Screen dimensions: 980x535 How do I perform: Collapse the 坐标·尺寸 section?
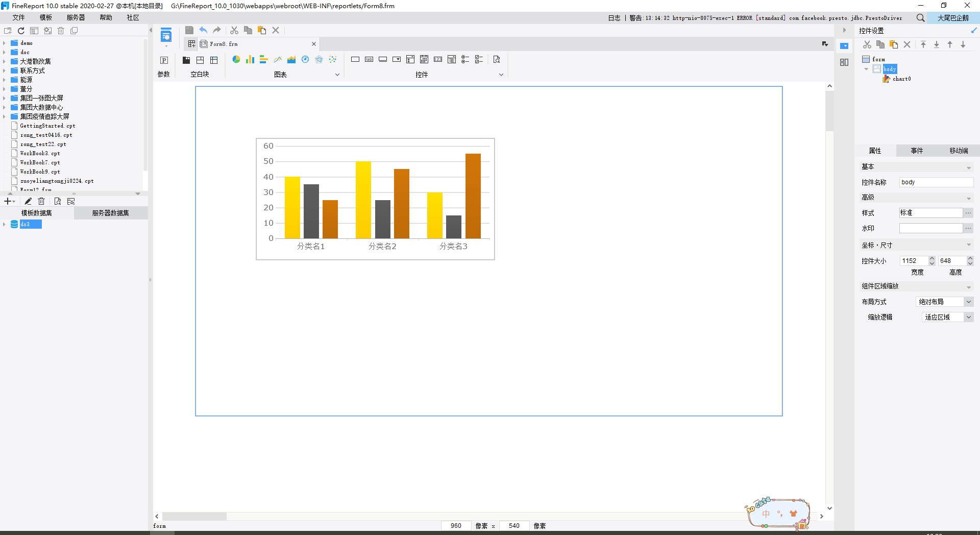tap(969, 246)
